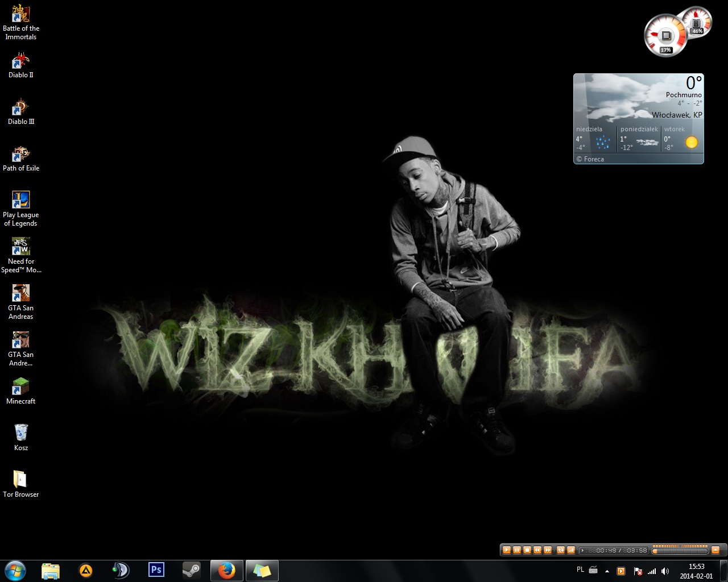Click the Pochmurno weather condition text
Viewport: 728px width, 582px height.
tap(684, 95)
